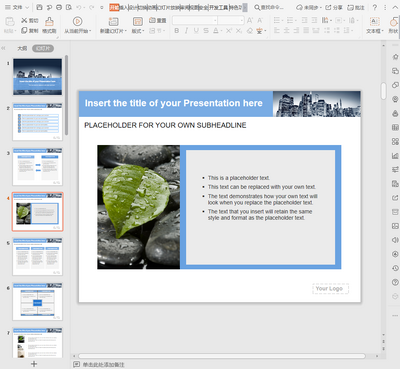The image size is (400, 369).
Task: Click the Increase Font Size A icon
Action: 250,21
